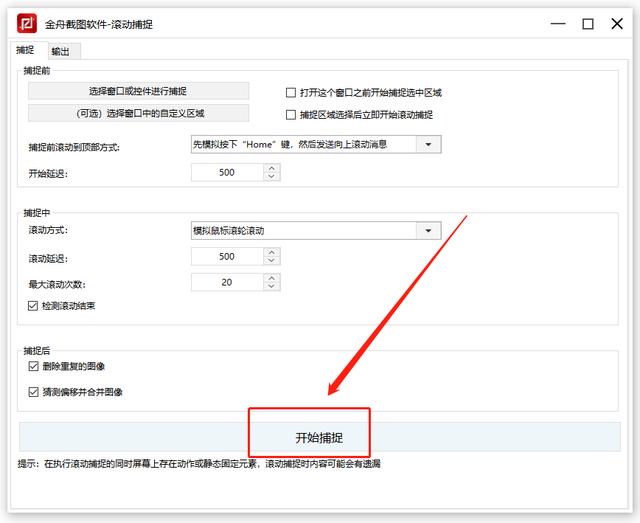
Task: Increase 最大滚动次数 with up arrow
Action: tap(272, 278)
